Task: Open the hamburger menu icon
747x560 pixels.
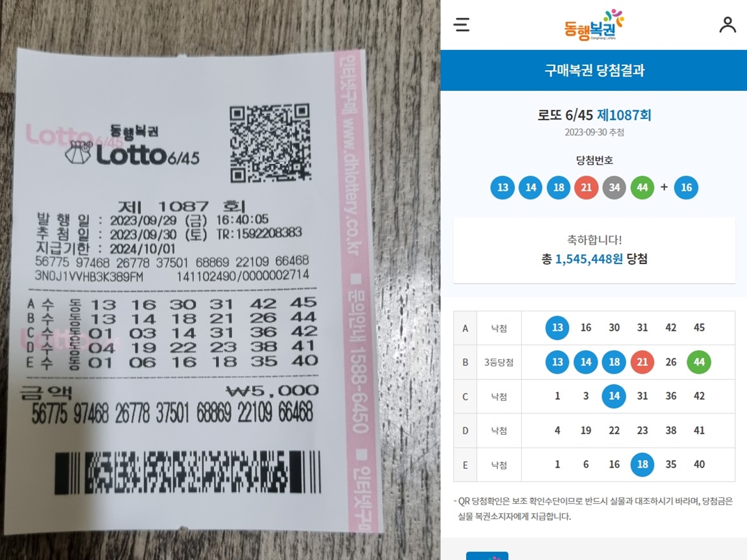Action: tap(461, 25)
